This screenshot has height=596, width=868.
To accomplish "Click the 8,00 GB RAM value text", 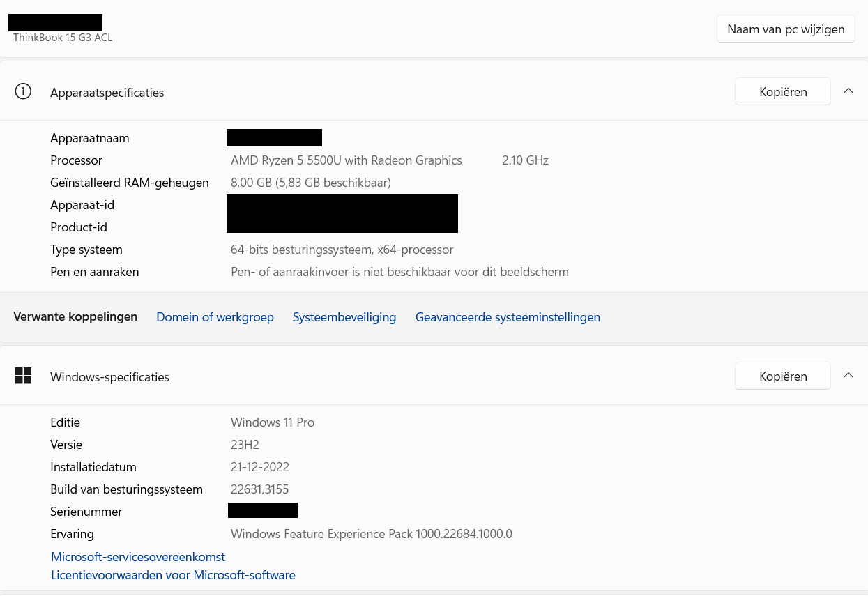I will (x=311, y=183).
